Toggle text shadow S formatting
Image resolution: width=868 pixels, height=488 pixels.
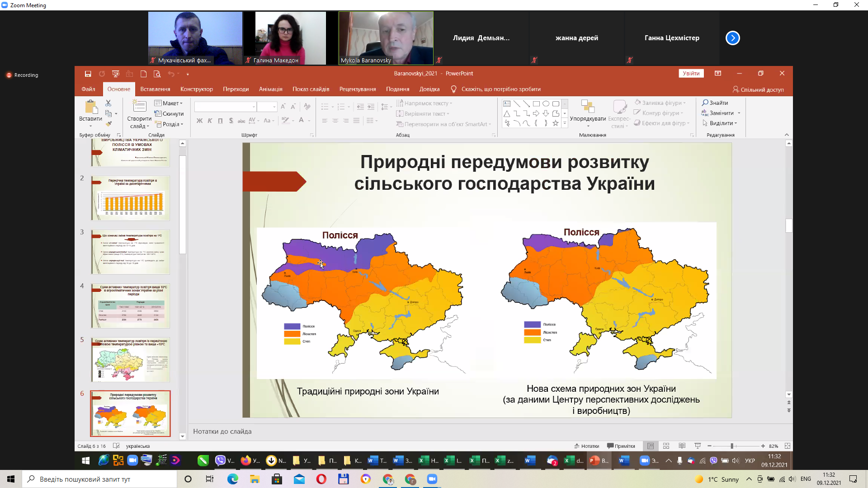[x=231, y=121]
